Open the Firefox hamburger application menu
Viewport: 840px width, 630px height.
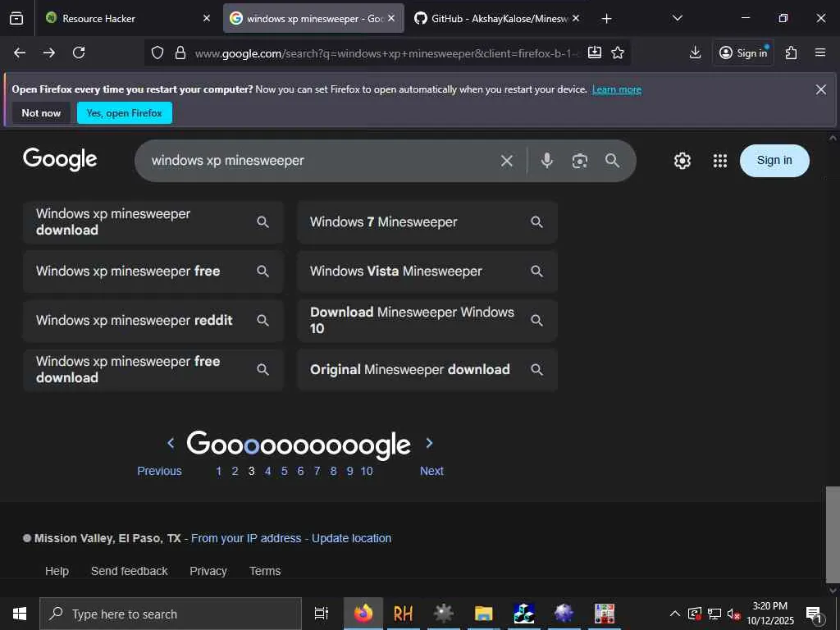click(820, 52)
